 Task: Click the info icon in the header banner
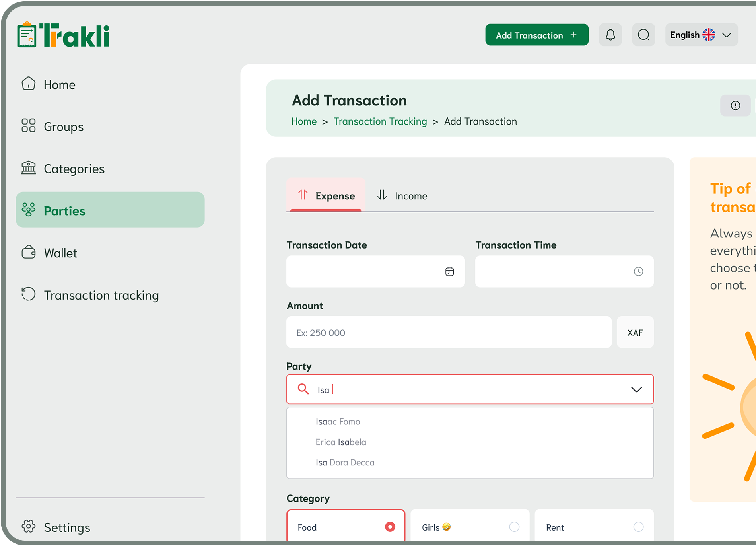pos(735,105)
